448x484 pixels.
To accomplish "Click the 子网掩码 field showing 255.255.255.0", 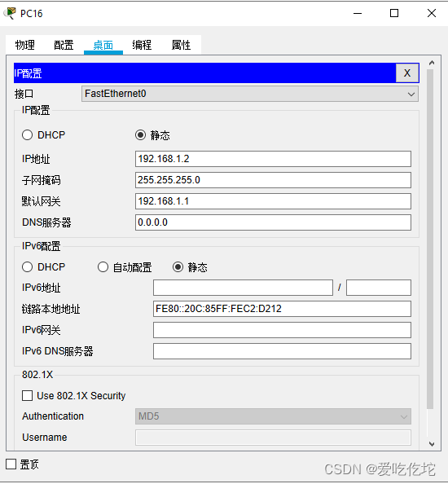I will click(x=273, y=180).
